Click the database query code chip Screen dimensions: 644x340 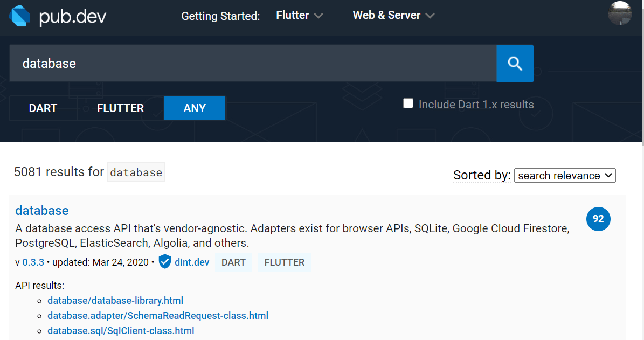tap(136, 172)
